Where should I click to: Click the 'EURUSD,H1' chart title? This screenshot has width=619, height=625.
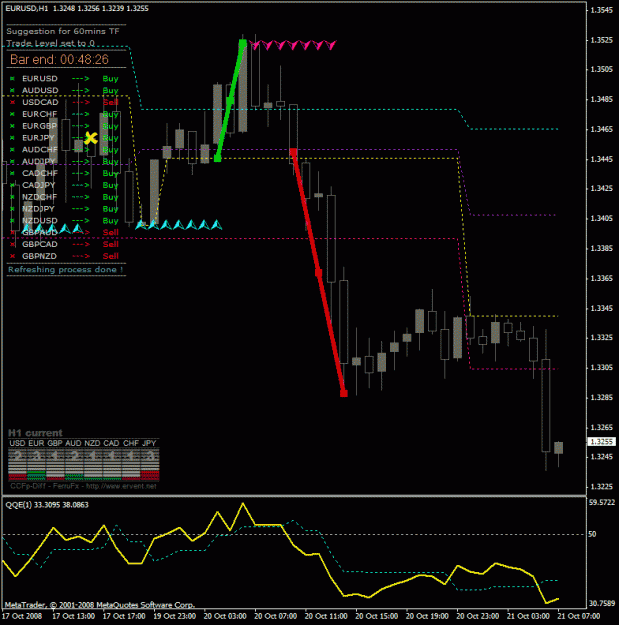pyautogui.click(x=27, y=8)
